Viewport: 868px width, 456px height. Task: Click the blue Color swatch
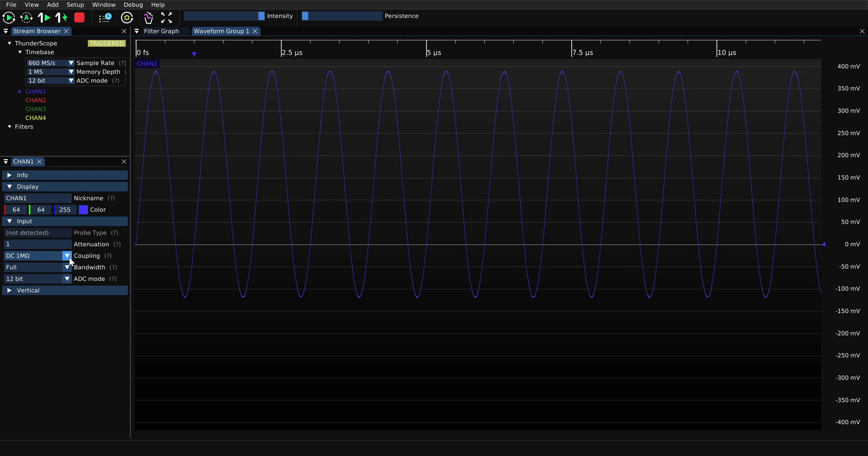[x=83, y=210]
